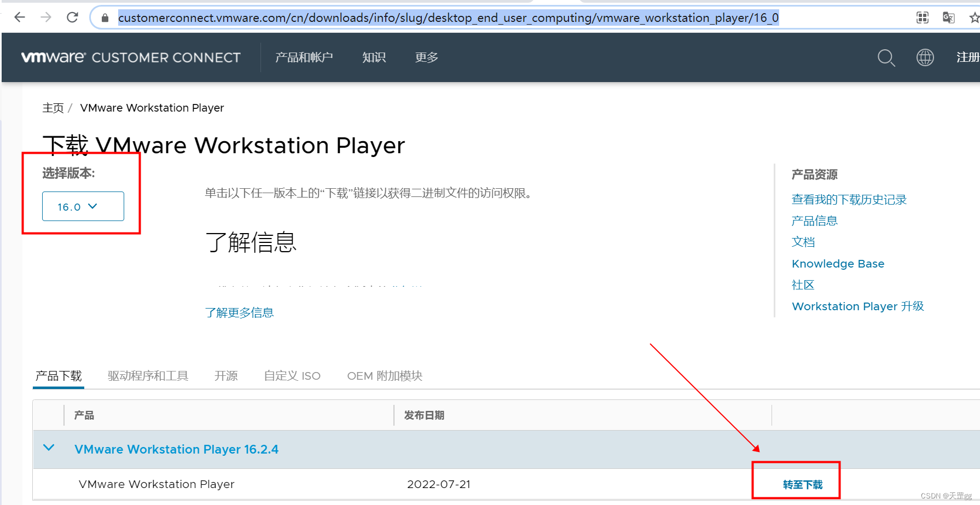Click the 选择版本 label
Image resolution: width=980 pixels, height=505 pixels.
[68, 173]
